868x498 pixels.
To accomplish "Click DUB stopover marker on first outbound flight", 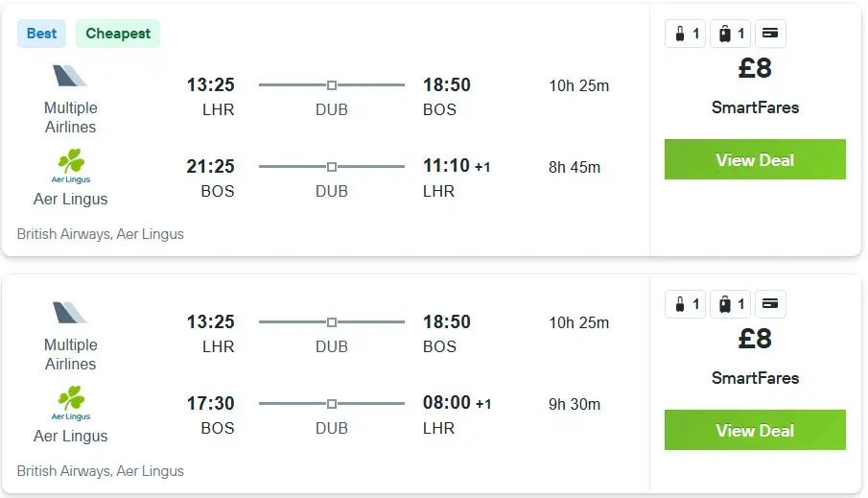I will click(x=332, y=85).
